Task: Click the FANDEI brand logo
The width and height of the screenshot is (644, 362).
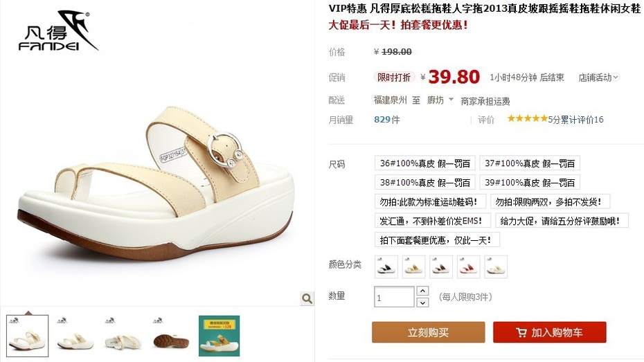Action: [58, 31]
